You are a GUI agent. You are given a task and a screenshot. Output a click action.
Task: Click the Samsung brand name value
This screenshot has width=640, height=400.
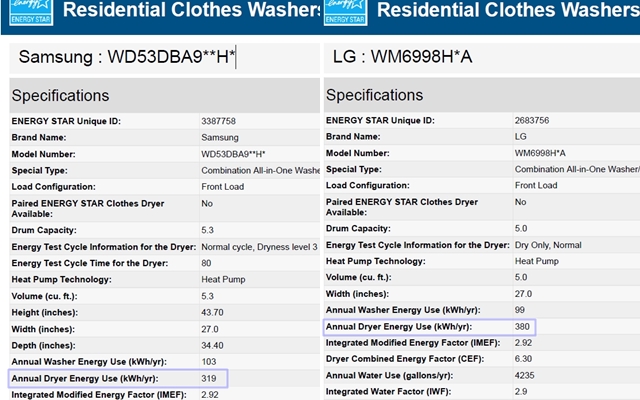tap(220, 138)
